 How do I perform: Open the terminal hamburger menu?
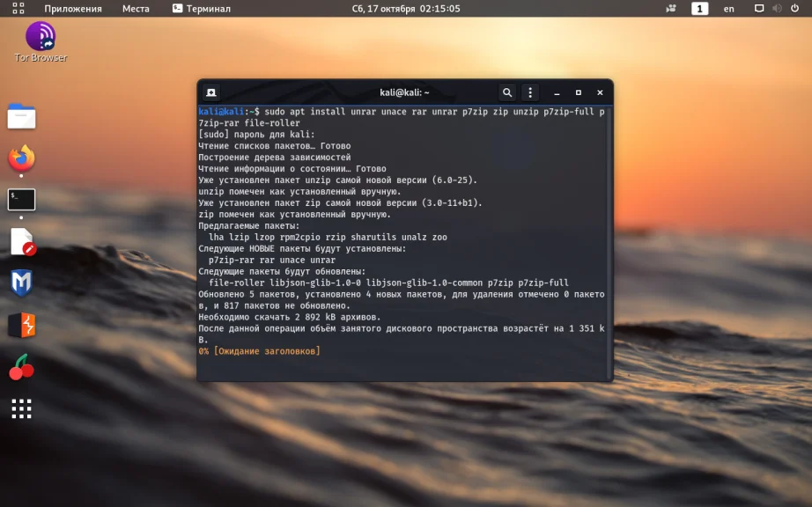tap(530, 92)
